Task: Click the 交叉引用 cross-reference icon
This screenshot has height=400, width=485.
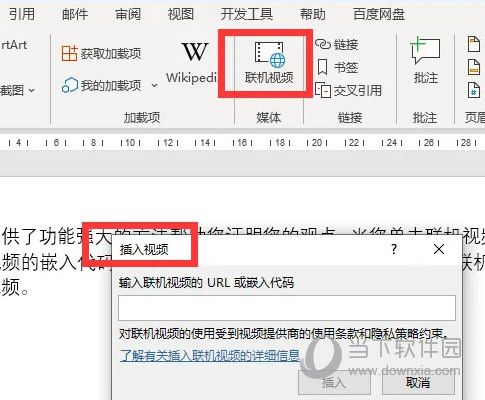Action: tap(323, 90)
